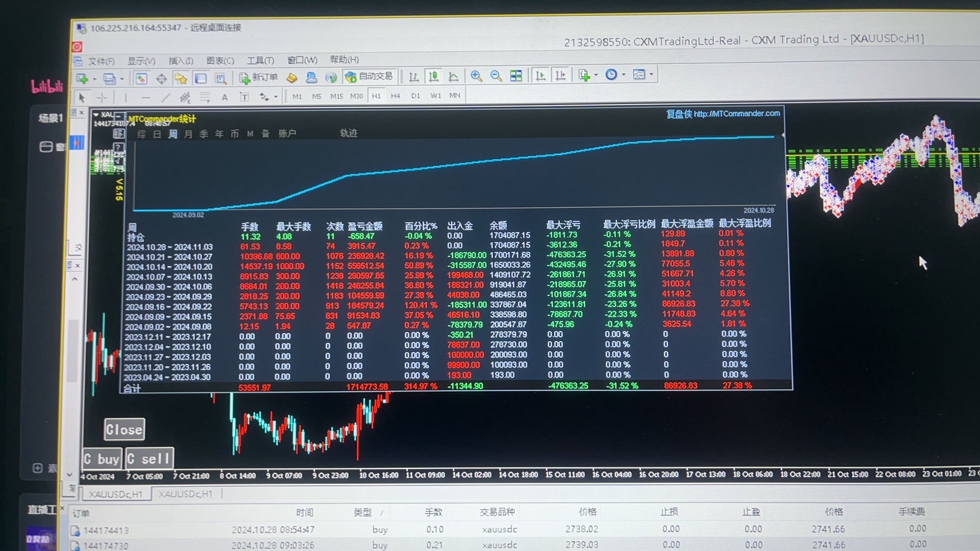Click the C buy button
Viewport: 980px width, 551px height.
(102, 459)
